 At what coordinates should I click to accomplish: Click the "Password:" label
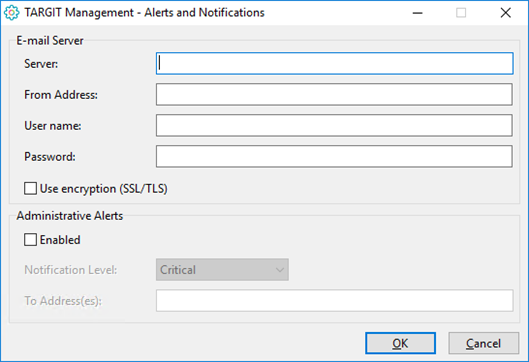point(50,157)
